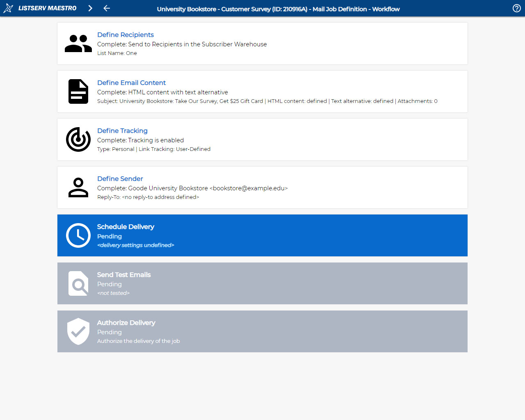Click the '<not tested>' status text
The width and height of the screenshot is (525, 420).
click(113, 293)
